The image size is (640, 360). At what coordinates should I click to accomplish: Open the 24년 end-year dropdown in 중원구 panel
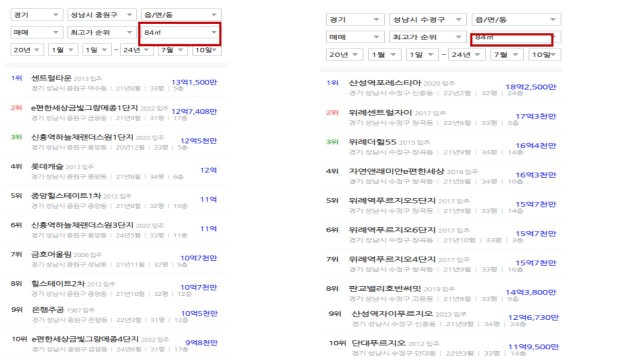tap(136, 50)
